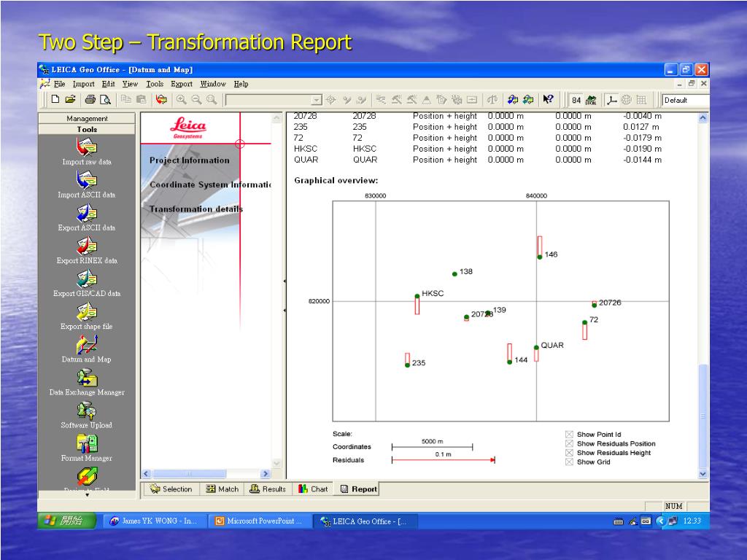The width and height of the screenshot is (747, 560).
Task: Click the What's This help cursor icon
Action: (x=549, y=99)
